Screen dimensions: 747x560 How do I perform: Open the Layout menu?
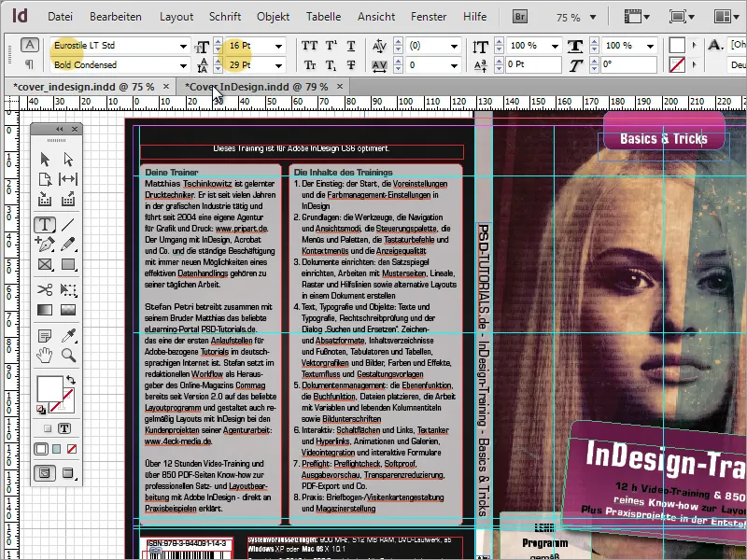(x=176, y=17)
